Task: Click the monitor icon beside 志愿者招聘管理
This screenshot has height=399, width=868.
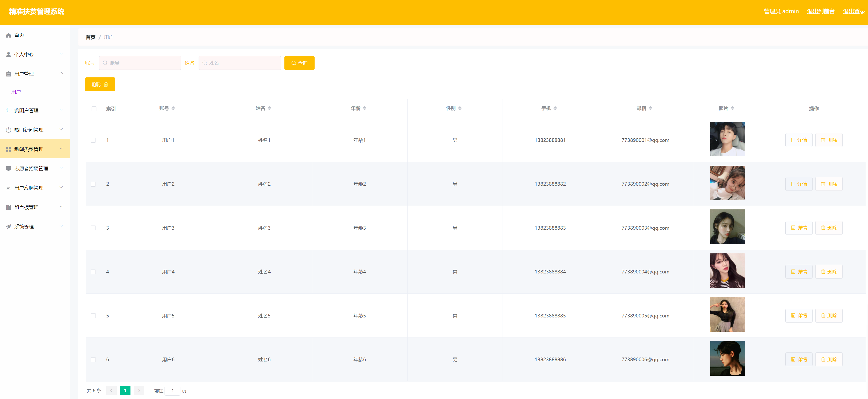Action: click(9, 169)
